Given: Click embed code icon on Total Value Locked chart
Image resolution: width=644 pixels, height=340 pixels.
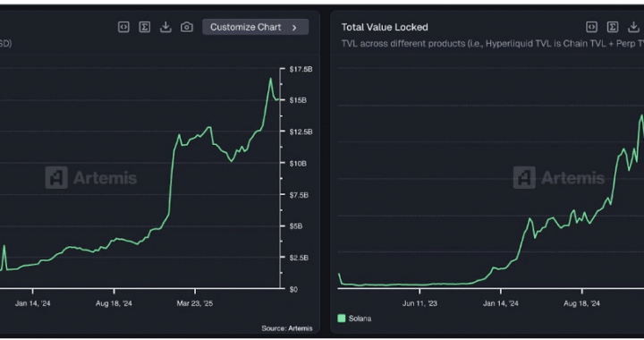Looking at the screenshot, I should click(x=591, y=27).
